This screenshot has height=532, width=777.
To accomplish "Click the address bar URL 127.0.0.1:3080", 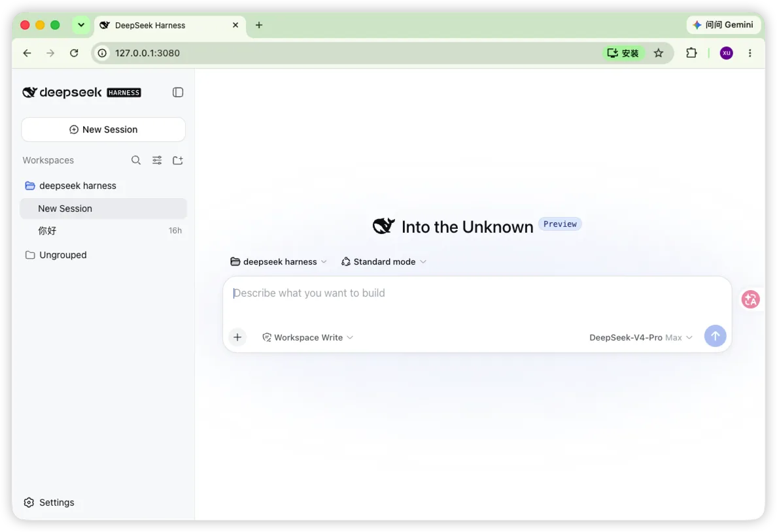I will click(x=148, y=53).
